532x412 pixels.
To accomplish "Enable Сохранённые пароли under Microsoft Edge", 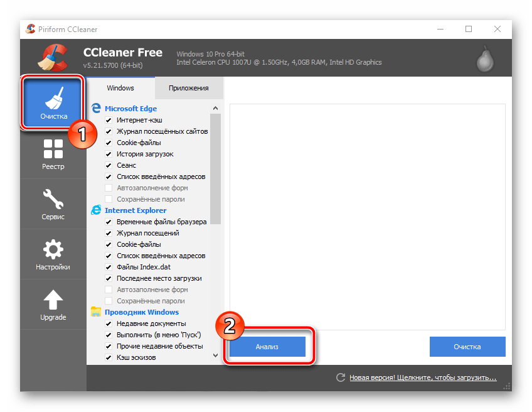I will 109,199.
